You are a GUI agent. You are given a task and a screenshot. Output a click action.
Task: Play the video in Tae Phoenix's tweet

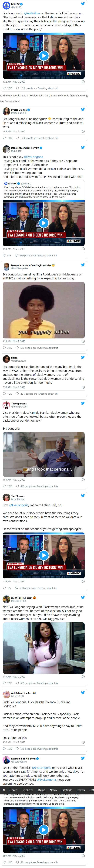44,555
